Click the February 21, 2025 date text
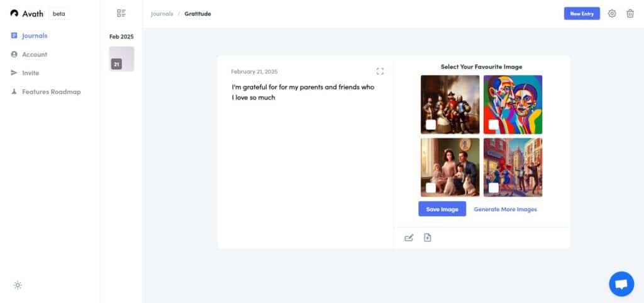 254,72
